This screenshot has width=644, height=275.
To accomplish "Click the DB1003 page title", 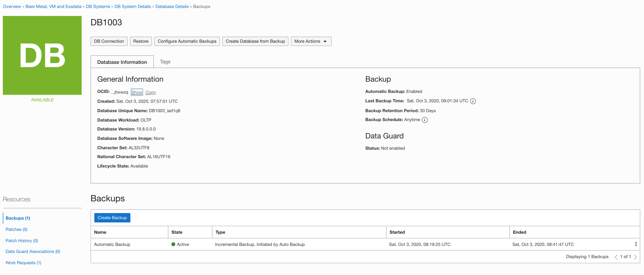I will click(x=106, y=23).
